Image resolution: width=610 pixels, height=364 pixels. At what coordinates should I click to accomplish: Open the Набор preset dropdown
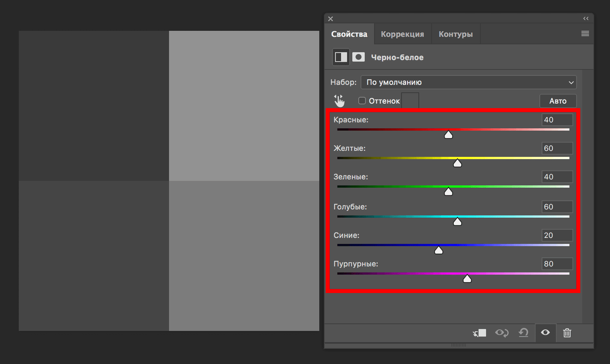click(468, 82)
